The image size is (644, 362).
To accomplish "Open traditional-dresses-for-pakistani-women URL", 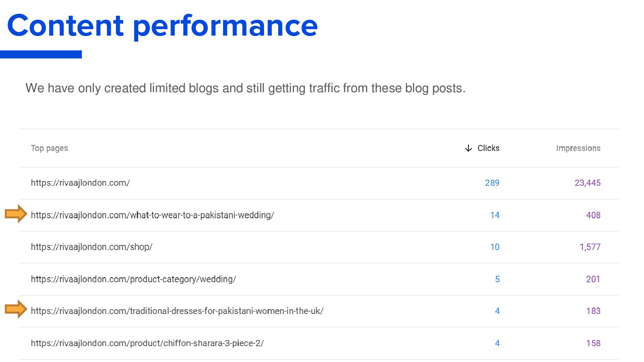I will point(177,311).
